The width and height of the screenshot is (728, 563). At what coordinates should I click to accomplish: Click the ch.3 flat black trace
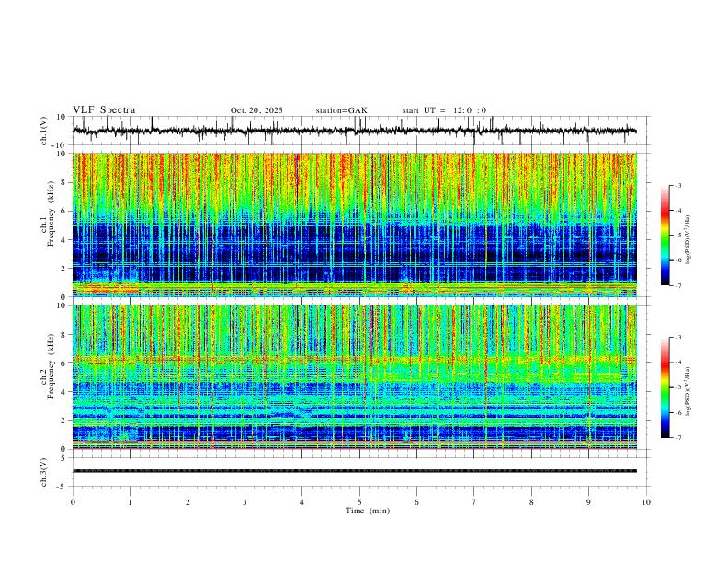click(x=354, y=471)
